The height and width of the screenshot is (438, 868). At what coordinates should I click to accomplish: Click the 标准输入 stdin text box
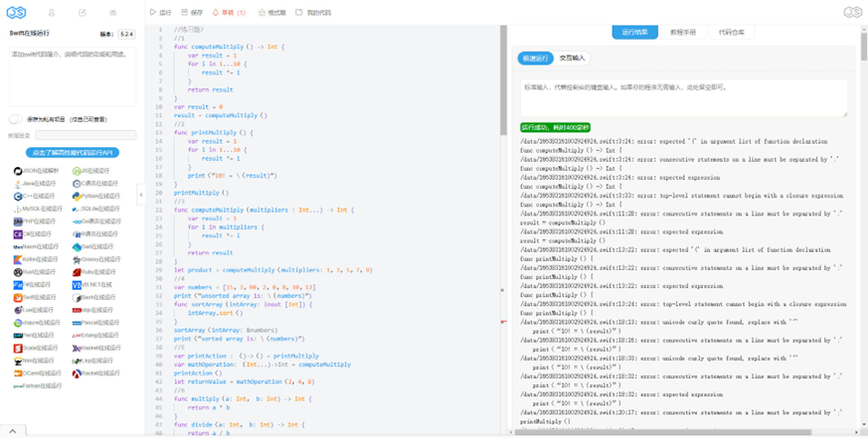click(x=684, y=98)
